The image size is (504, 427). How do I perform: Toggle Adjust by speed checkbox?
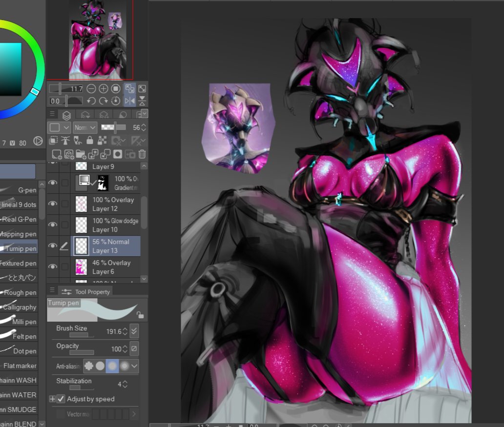click(61, 399)
